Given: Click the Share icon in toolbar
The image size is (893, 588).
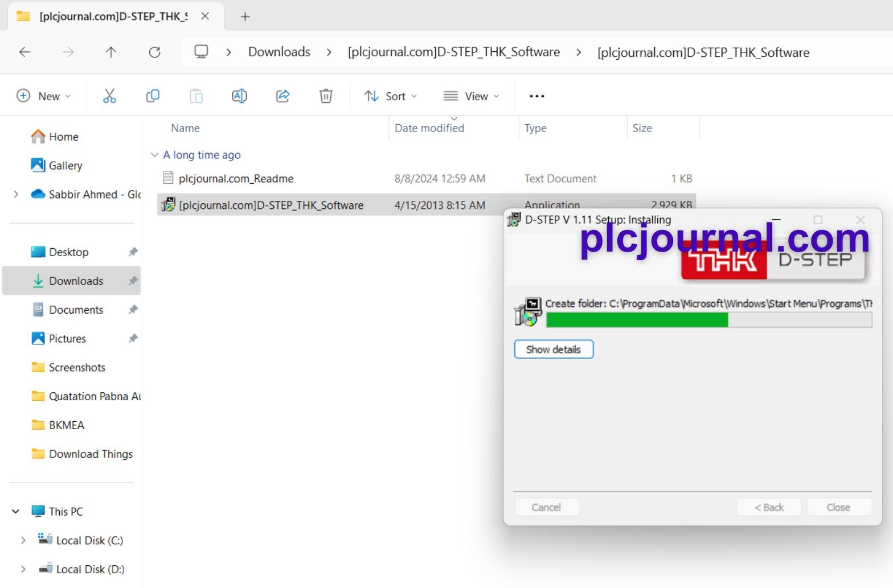Looking at the screenshot, I should pos(283,96).
